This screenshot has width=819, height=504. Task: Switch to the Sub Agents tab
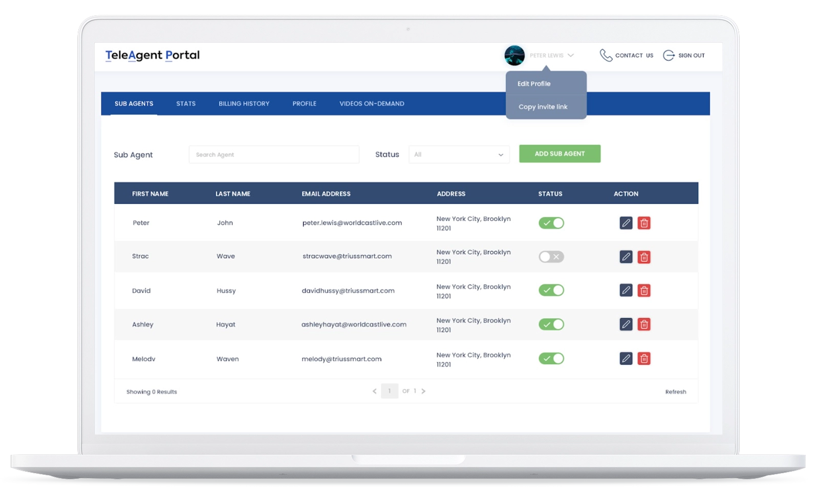tap(134, 103)
